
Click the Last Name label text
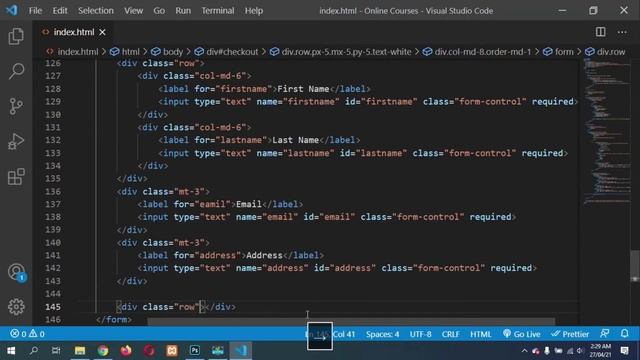click(296, 140)
